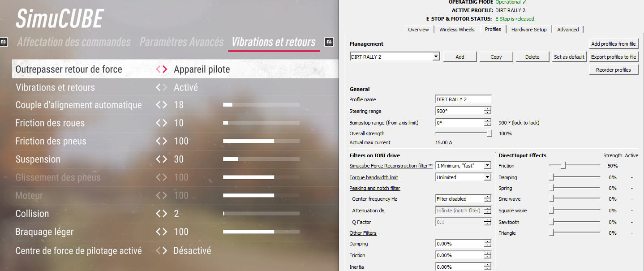This screenshot has width=644, height=271.
Task: Open the DIRT RALLY 2 profile dropdown
Action: (x=395, y=57)
